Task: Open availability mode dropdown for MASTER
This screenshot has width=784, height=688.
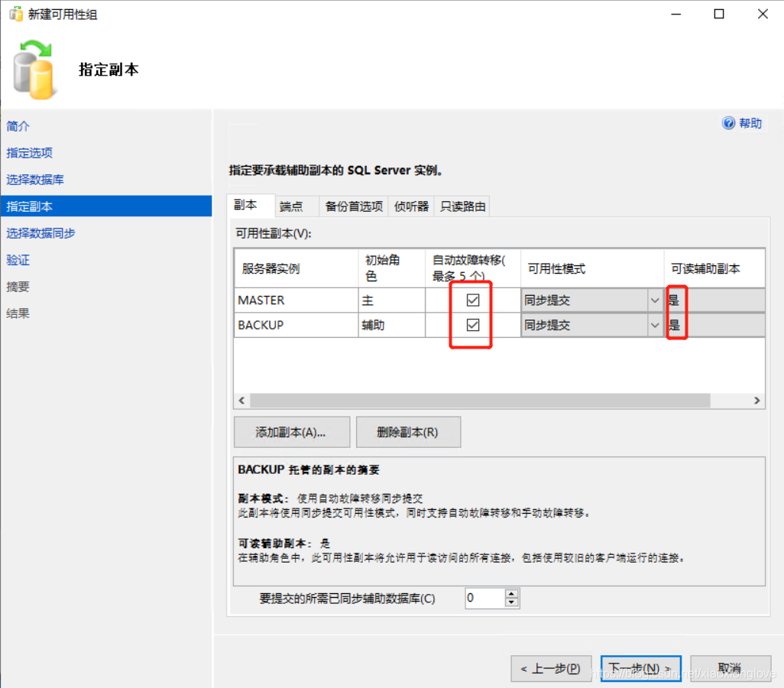Action: 655,300
